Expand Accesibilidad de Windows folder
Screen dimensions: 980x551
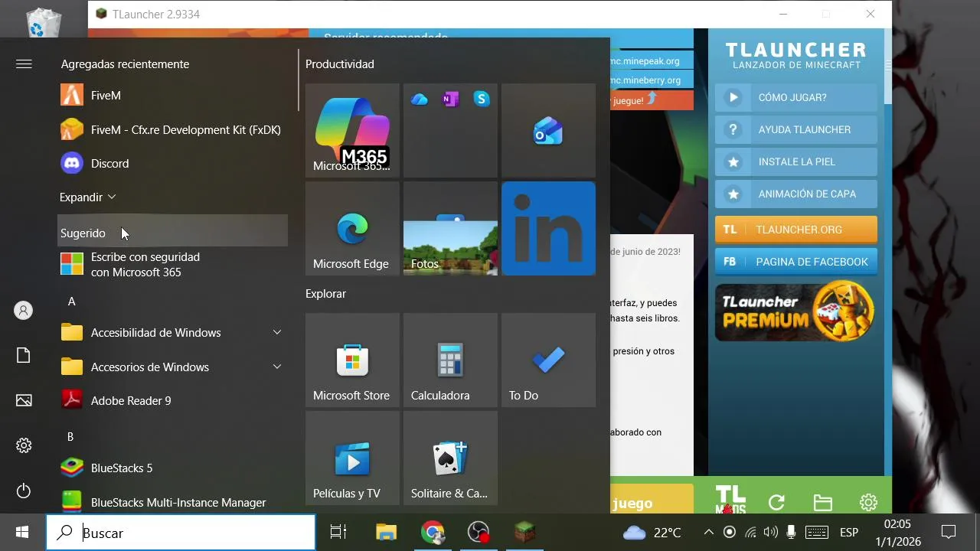pos(173,333)
